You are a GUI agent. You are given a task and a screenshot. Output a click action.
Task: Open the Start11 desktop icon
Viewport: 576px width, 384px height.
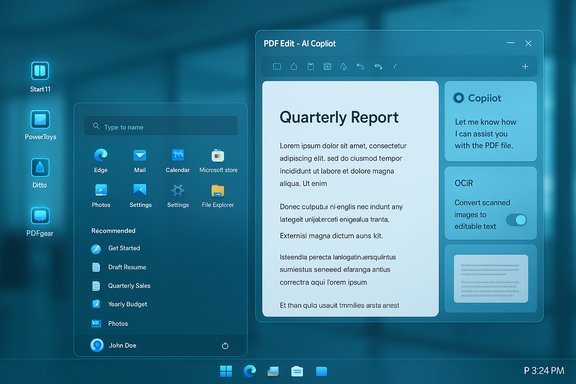tap(40, 71)
